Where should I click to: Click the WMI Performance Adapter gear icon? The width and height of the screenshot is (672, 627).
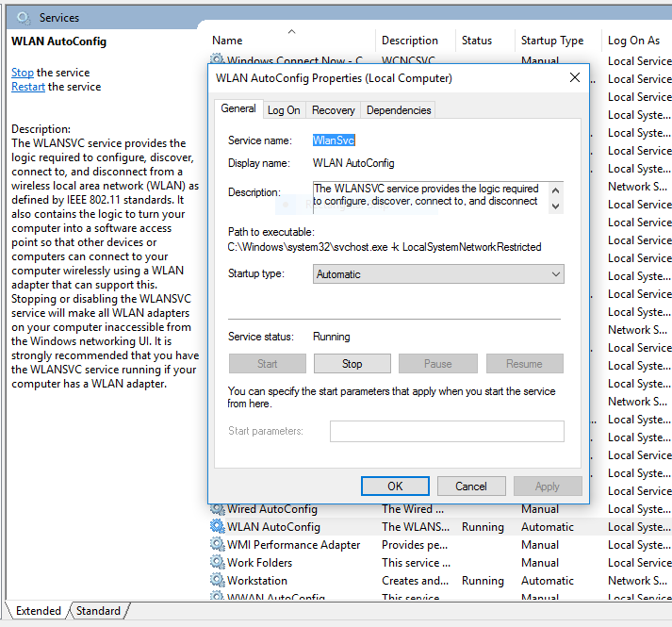pos(218,545)
